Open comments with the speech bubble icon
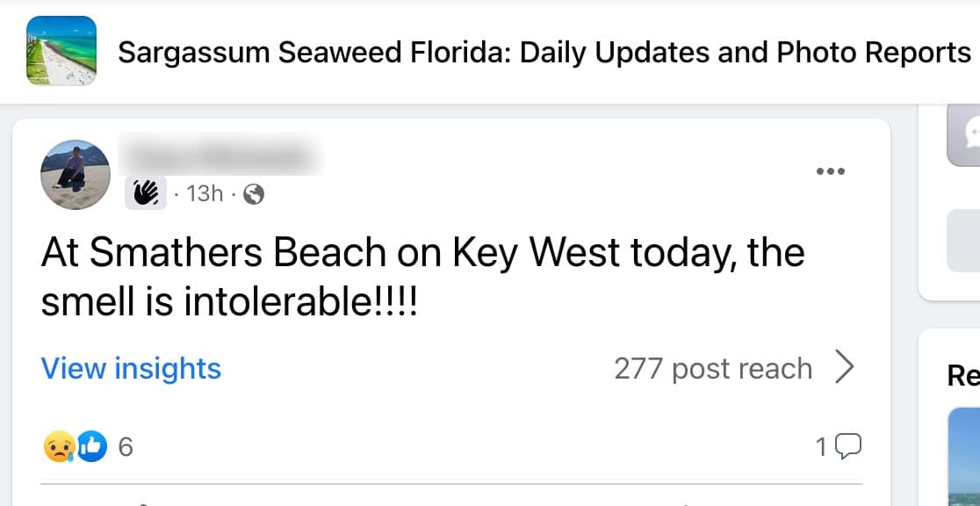The image size is (980, 506). click(847, 447)
